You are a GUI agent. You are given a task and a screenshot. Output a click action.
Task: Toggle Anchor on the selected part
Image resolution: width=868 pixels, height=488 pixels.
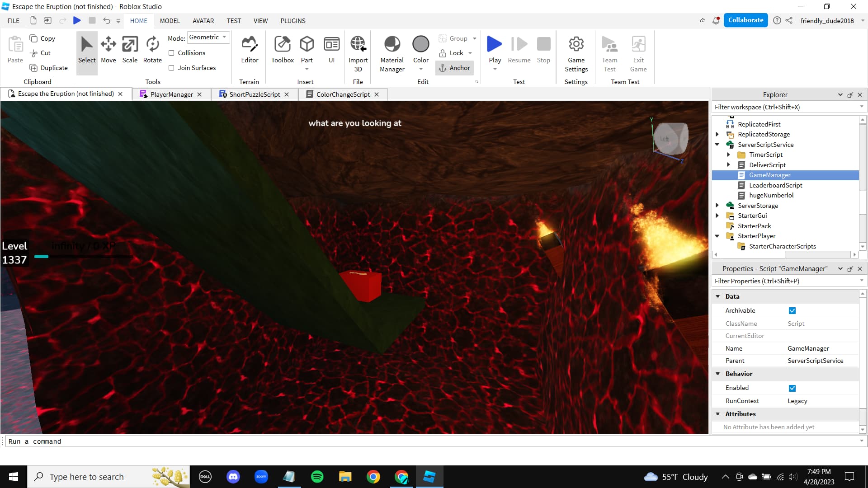[x=455, y=68]
